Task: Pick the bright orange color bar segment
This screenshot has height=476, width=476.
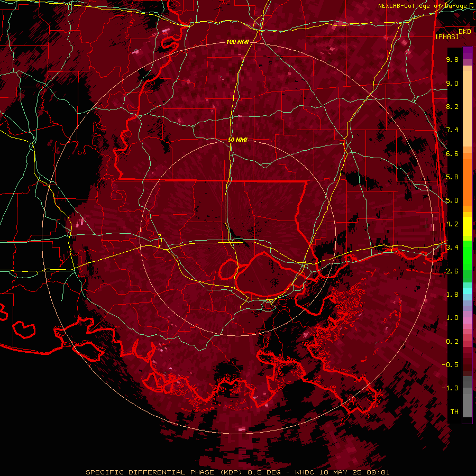Action: click(467, 182)
